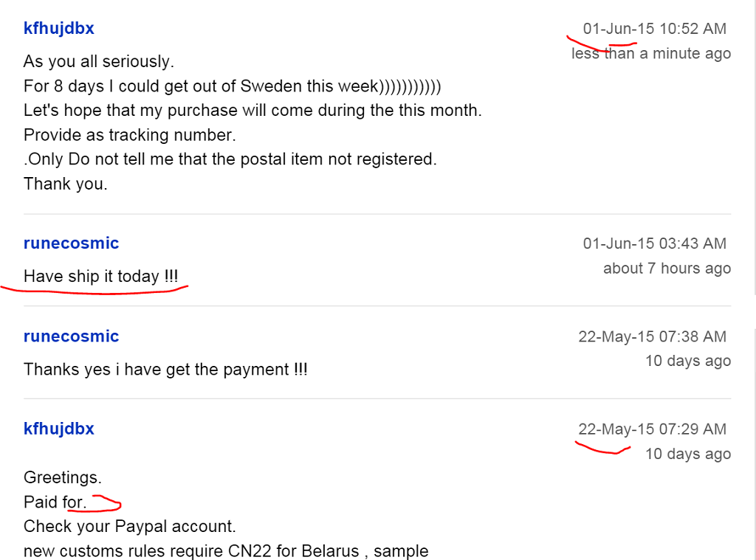Open kfhujdbx profile above "As you all seriously"
Screen dimensions: 756x560
[59, 29]
